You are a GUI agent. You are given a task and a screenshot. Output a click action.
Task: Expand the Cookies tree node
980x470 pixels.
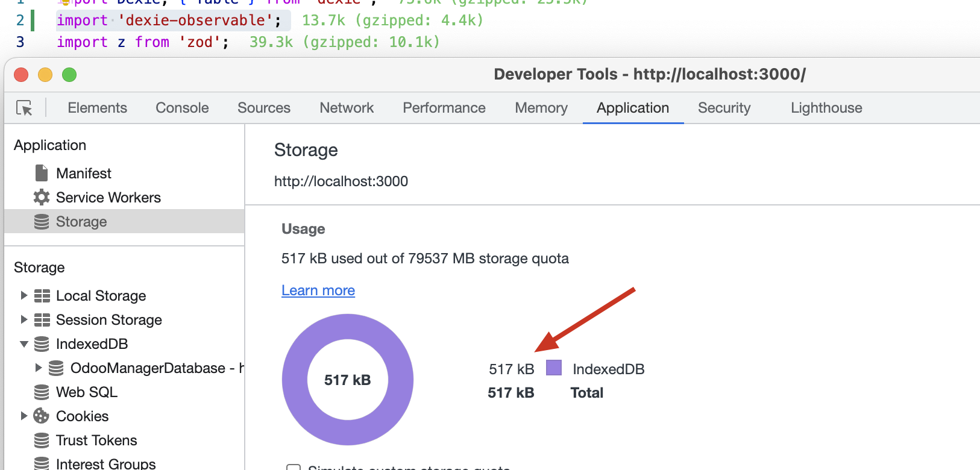click(x=24, y=416)
